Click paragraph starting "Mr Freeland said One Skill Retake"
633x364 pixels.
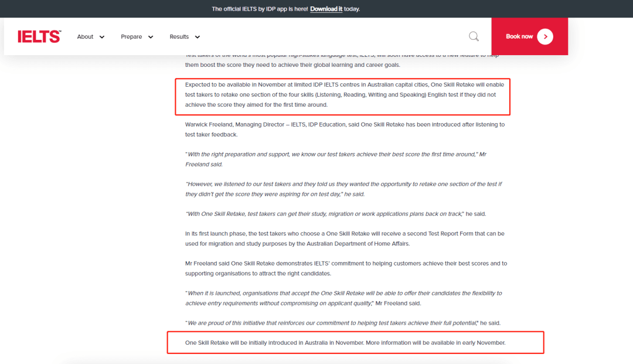coord(346,268)
